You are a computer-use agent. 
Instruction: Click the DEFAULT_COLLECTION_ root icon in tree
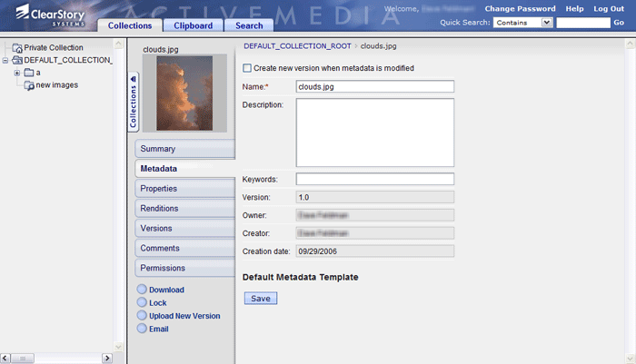tap(17, 60)
